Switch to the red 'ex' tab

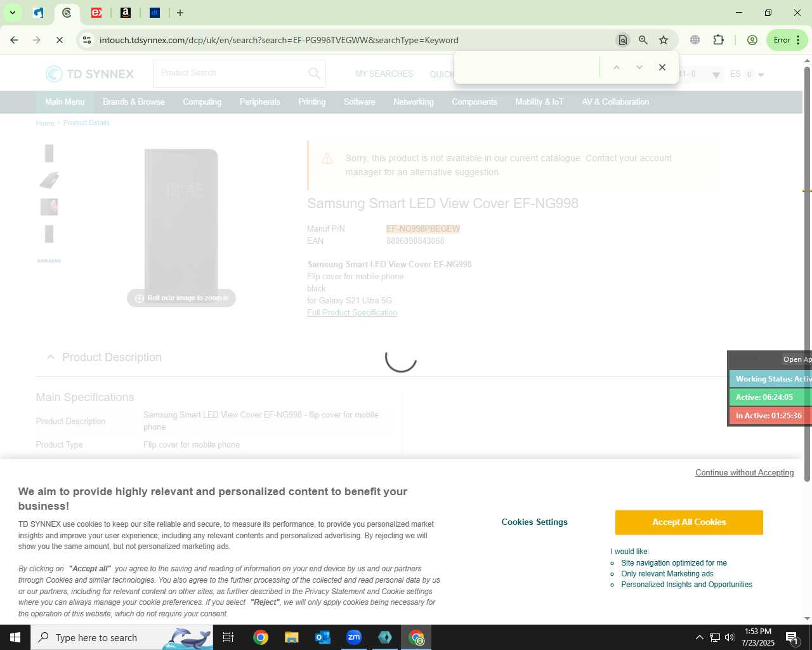coord(96,13)
